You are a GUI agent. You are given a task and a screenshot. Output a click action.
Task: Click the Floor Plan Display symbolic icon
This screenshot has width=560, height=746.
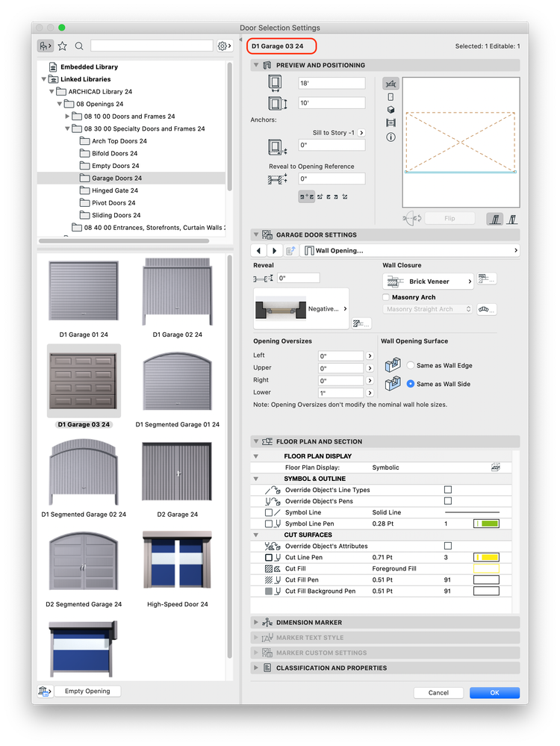[495, 467]
